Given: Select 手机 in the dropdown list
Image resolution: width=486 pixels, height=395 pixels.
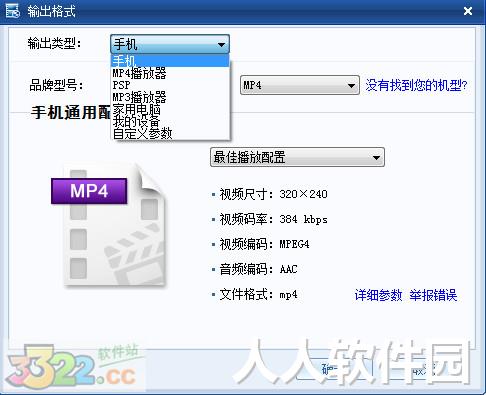Looking at the screenshot, I should 170,61.
